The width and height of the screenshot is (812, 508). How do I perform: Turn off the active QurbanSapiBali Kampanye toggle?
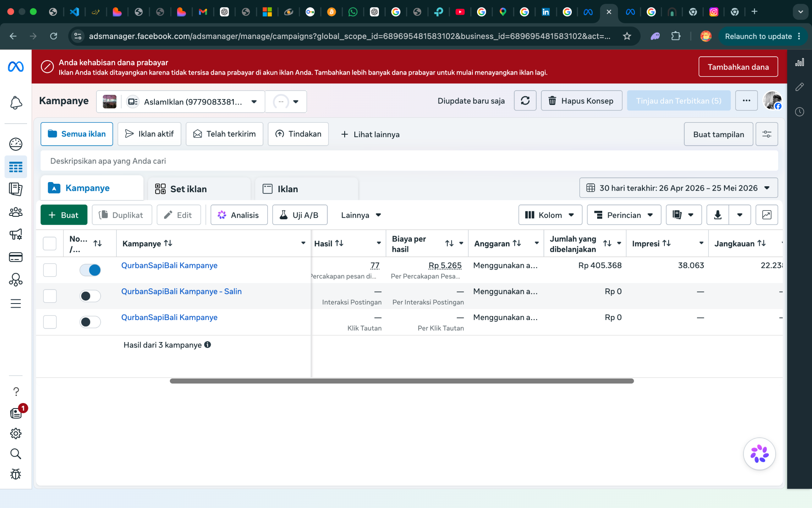pyautogui.click(x=90, y=270)
